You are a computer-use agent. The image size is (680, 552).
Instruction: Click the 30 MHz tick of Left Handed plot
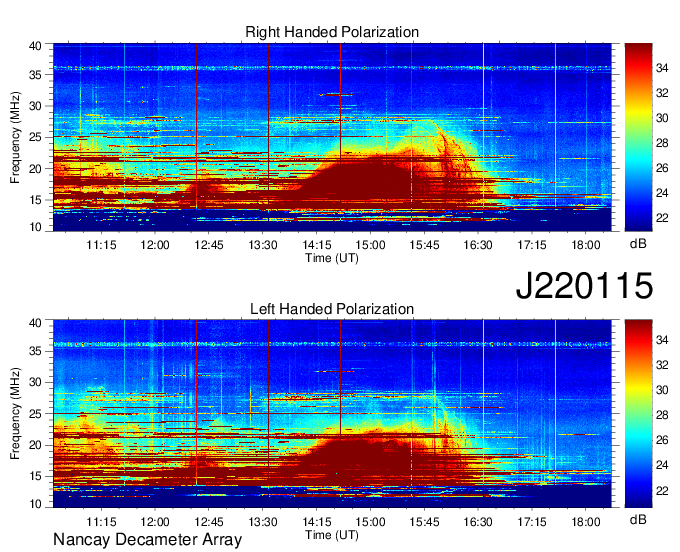coord(35,382)
